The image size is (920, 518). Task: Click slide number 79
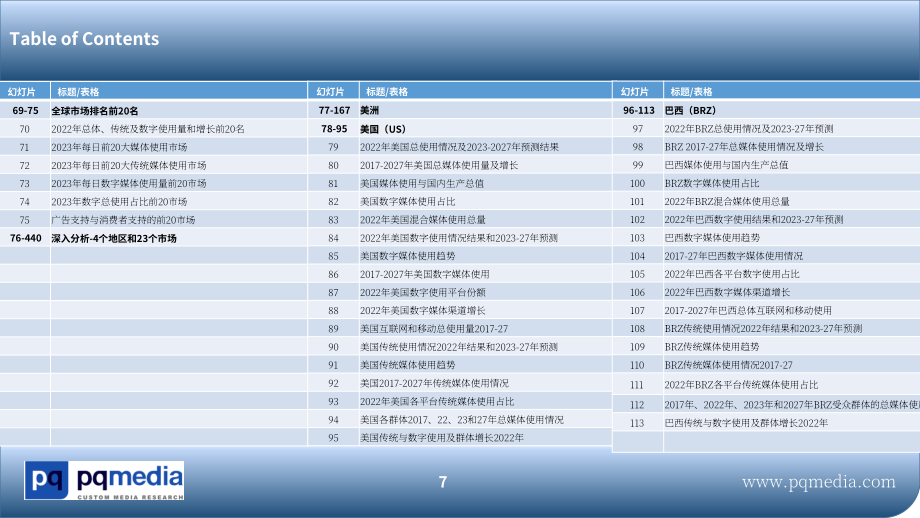(333, 147)
